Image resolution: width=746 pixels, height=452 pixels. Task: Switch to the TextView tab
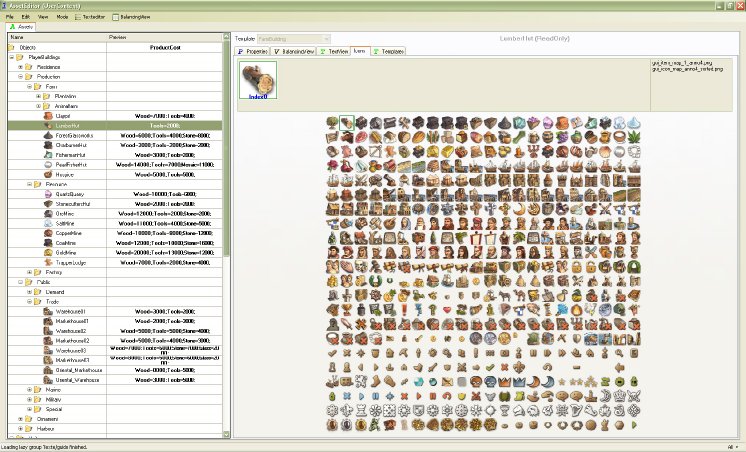(334, 51)
